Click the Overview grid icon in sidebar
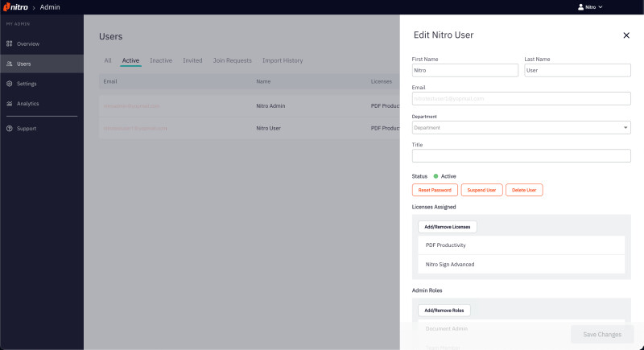Viewport: 644px width, 350px height. tap(9, 43)
